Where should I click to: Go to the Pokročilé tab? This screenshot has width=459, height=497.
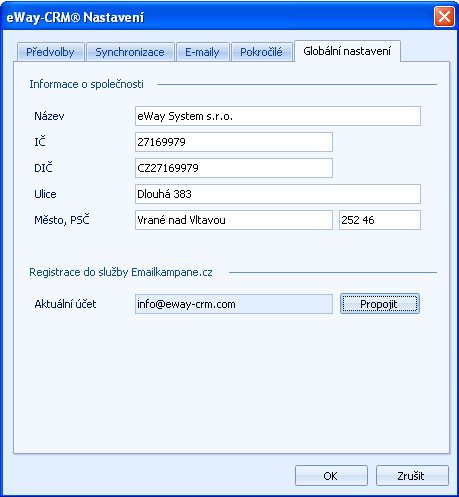click(x=261, y=52)
